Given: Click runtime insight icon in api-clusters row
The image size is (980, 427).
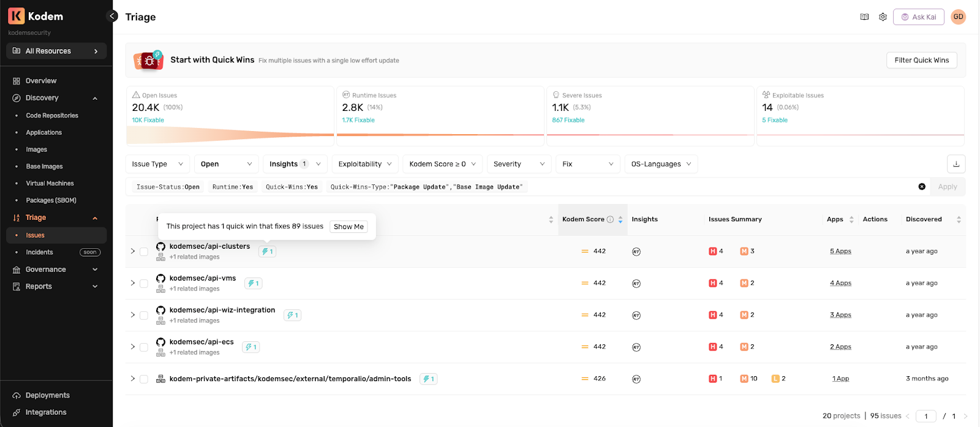Looking at the screenshot, I should coord(636,252).
